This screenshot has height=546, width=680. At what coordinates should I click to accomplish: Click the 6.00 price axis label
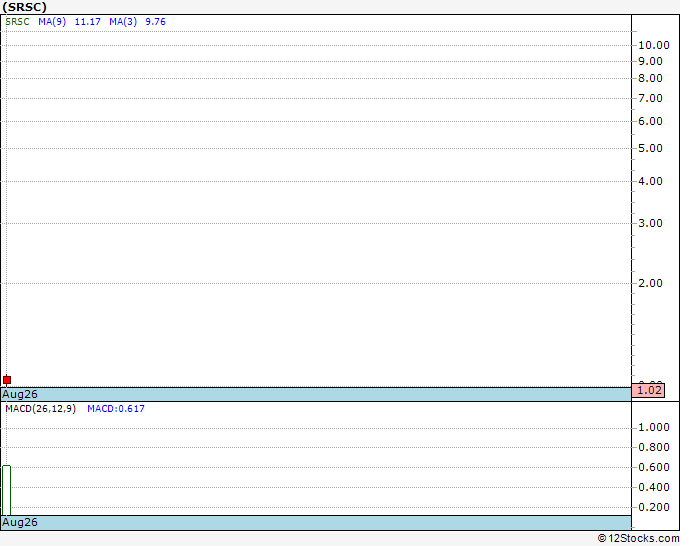pyautogui.click(x=651, y=121)
